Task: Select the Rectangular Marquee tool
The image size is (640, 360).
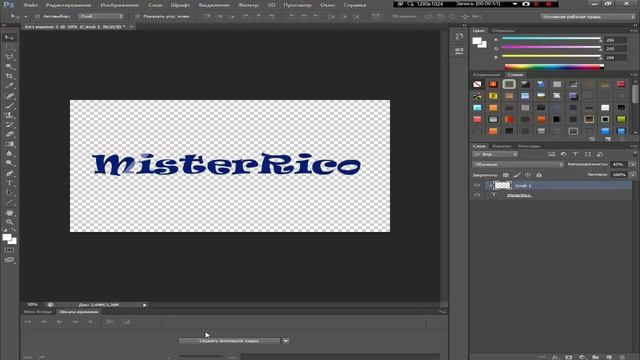Action: [x=9, y=48]
